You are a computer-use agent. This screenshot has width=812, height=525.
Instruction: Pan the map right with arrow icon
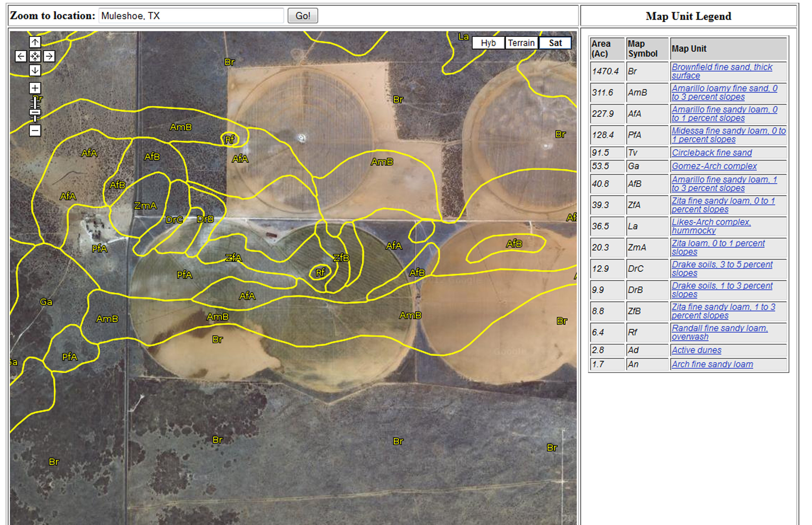pyautogui.click(x=49, y=56)
